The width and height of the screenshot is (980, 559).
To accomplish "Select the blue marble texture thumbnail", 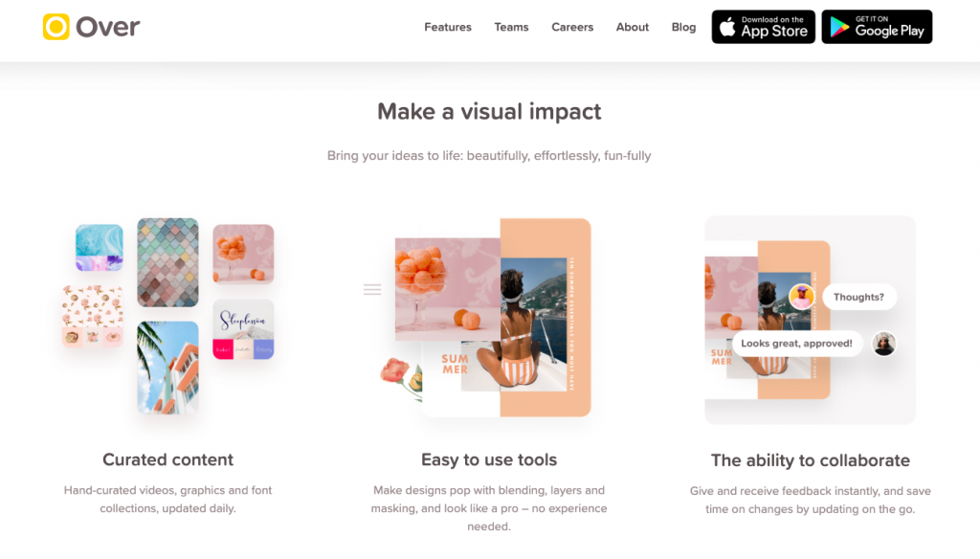I will coord(100,248).
